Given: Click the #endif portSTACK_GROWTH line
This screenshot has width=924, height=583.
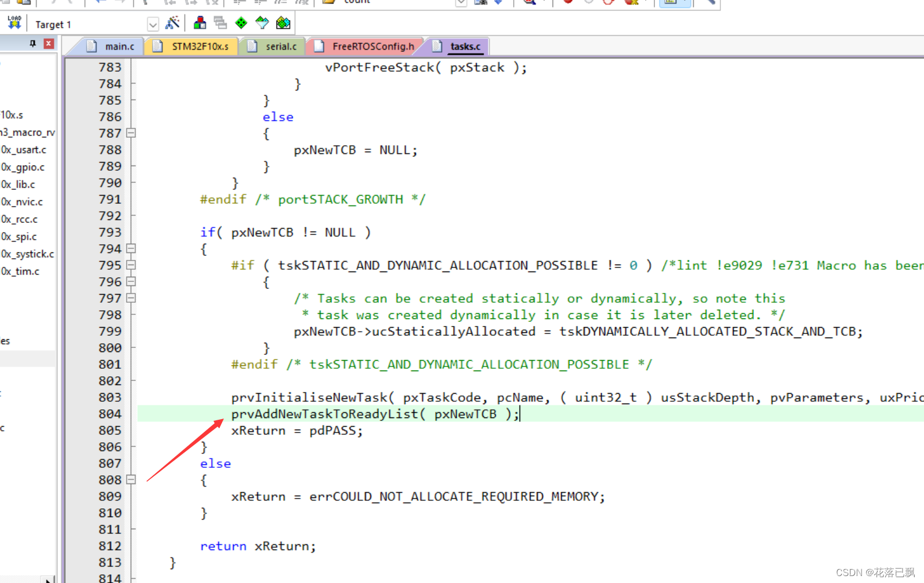Looking at the screenshot, I should [x=313, y=200].
